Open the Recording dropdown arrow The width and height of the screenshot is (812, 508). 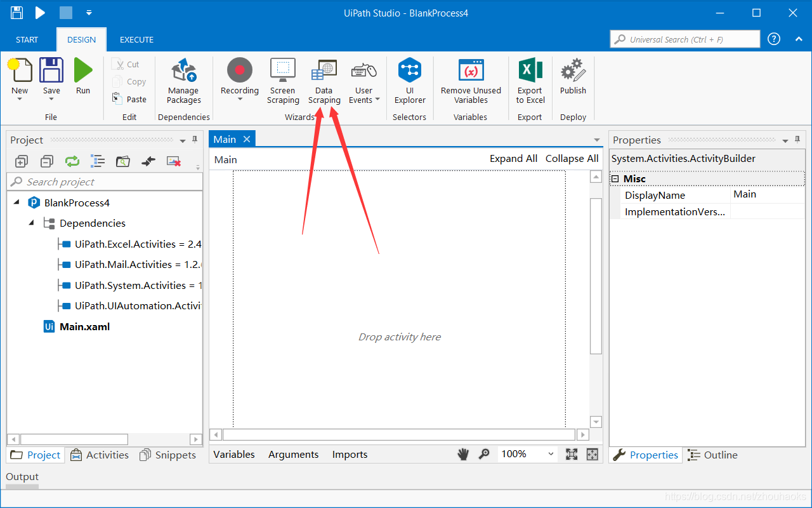(240, 100)
